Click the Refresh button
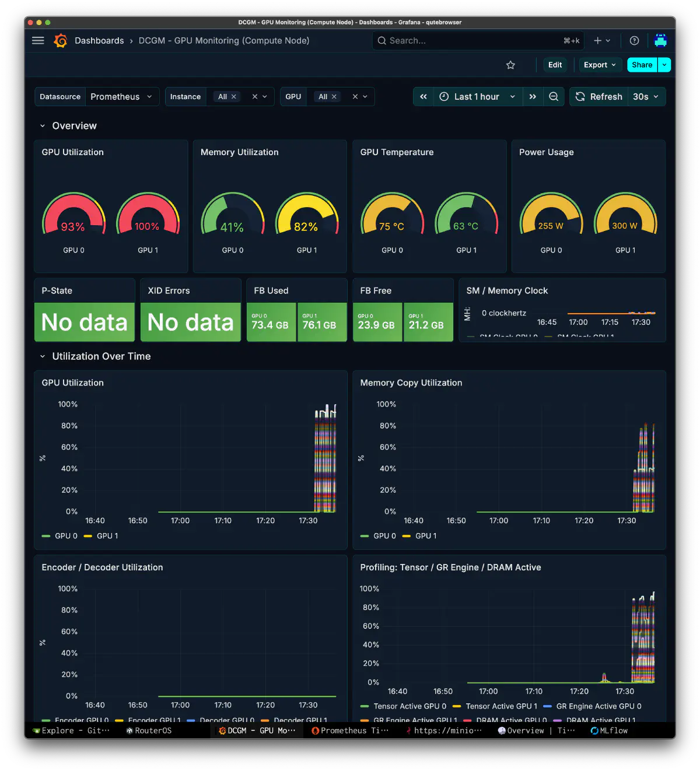The image size is (700, 771). pyautogui.click(x=598, y=97)
